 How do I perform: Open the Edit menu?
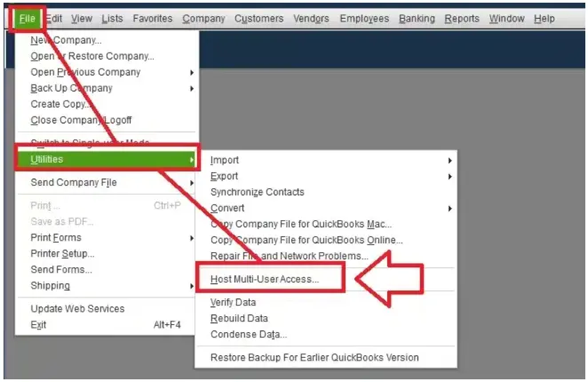(54, 19)
